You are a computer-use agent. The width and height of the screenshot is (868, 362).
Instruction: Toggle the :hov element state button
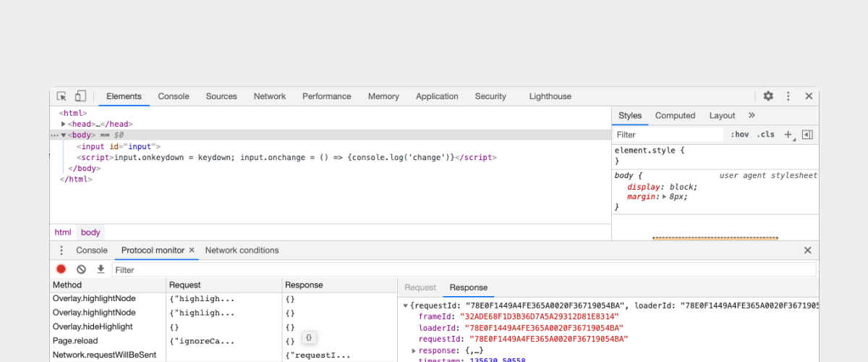coord(739,135)
